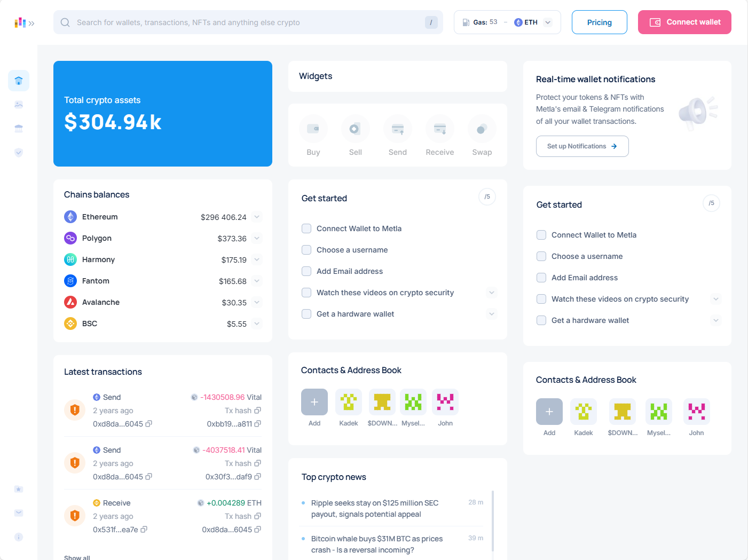Viewport: 748px width, 560px height.
Task: Check 'Add Email address' under Widgets
Action: click(306, 271)
